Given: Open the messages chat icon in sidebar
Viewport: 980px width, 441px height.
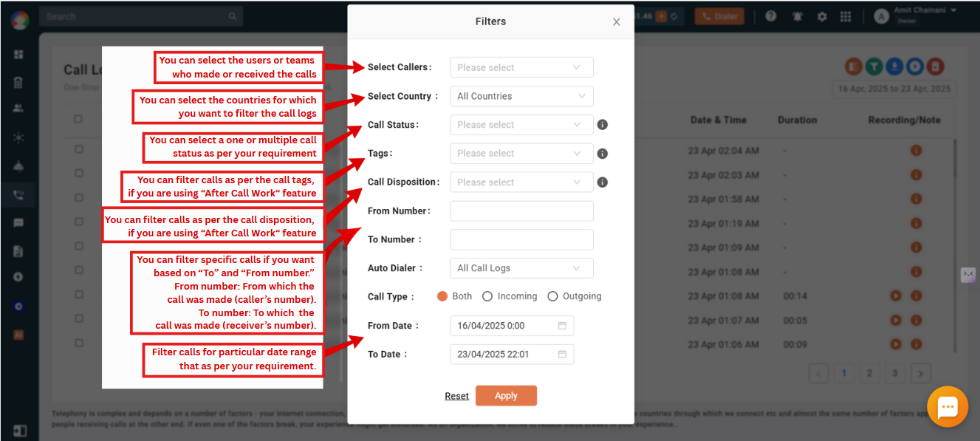Looking at the screenshot, I should (x=18, y=223).
